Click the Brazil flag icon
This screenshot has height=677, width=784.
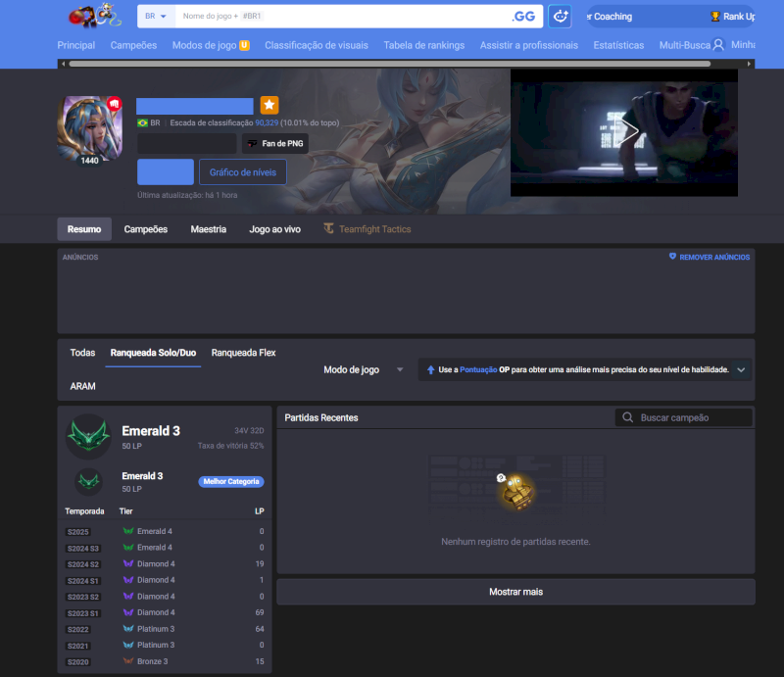(x=142, y=122)
